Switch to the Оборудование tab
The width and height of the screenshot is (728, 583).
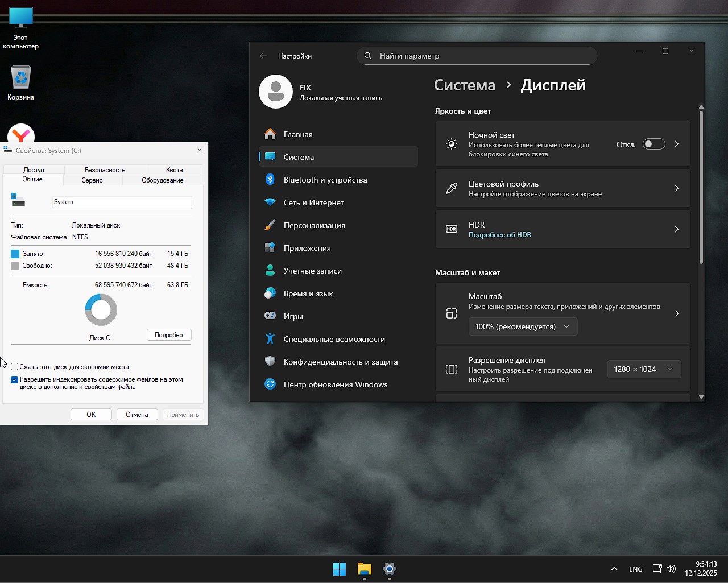pos(162,180)
